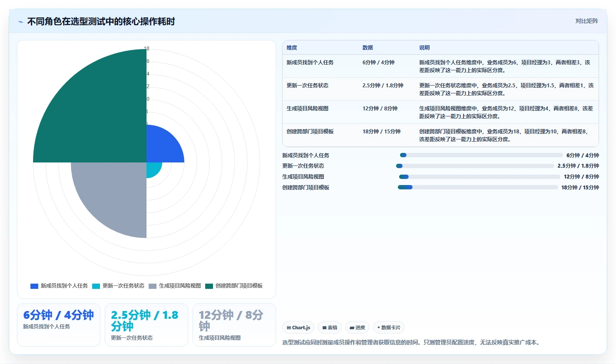Click the progress list label 生成项目风险视图
The image size is (616, 364).
[x=303, y=177]
